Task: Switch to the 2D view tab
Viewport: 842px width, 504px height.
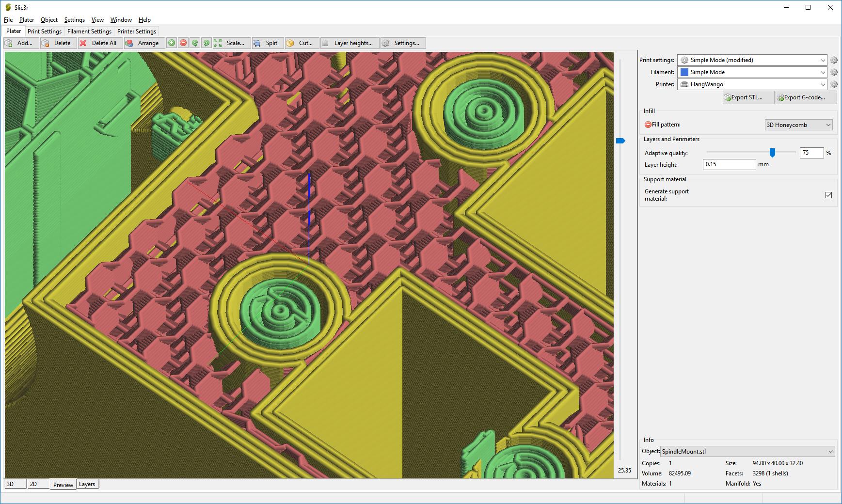Action: click(x=38, y=484)
